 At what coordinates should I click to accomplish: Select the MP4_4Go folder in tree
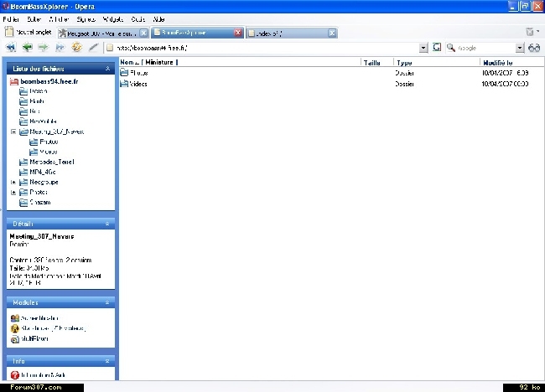43,172
